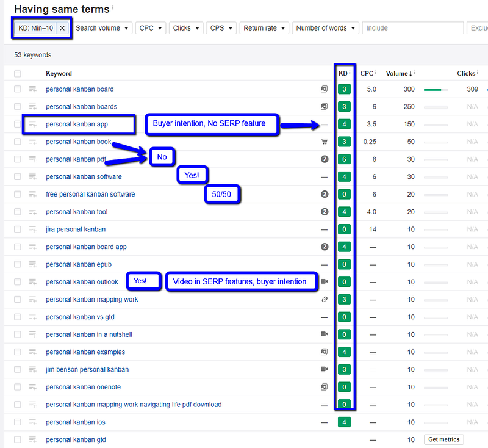Add personal kanban onenote to list icon

tap(33, 387)
